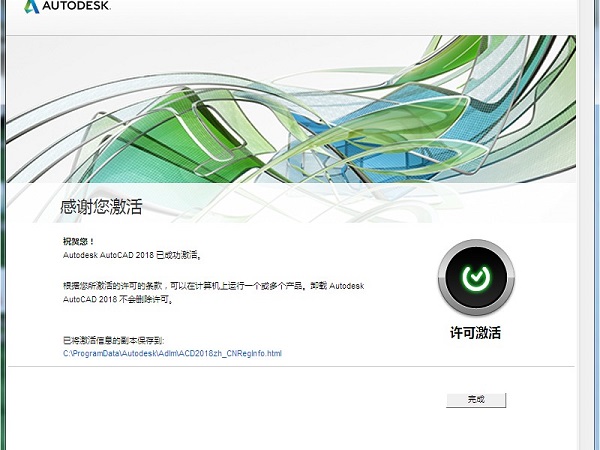Click the 许可激活 label under the icon
The image size is (600, 450).
[475, 333]
